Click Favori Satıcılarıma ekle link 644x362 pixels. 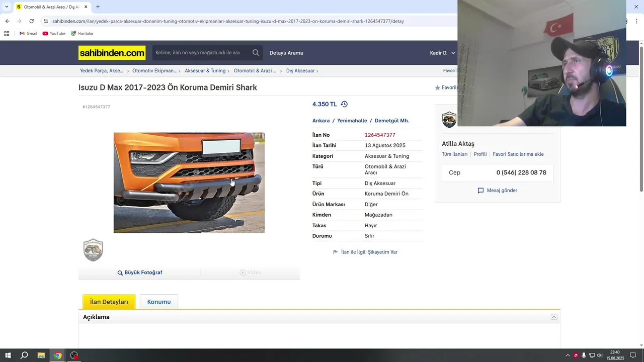coord(518,154)
